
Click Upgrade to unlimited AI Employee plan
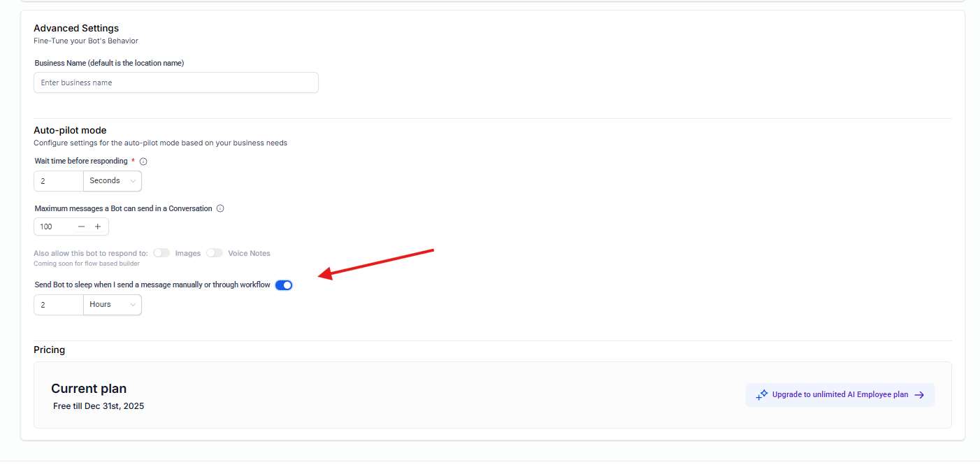pos(840,395)
